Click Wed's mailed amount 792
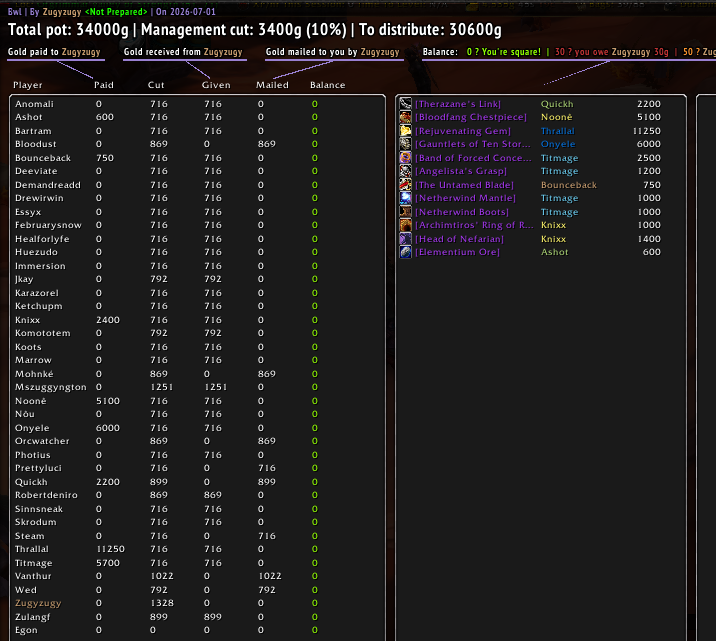Viewport: 716px width, 641px height. pyautogui.click(x=267, y=590)
